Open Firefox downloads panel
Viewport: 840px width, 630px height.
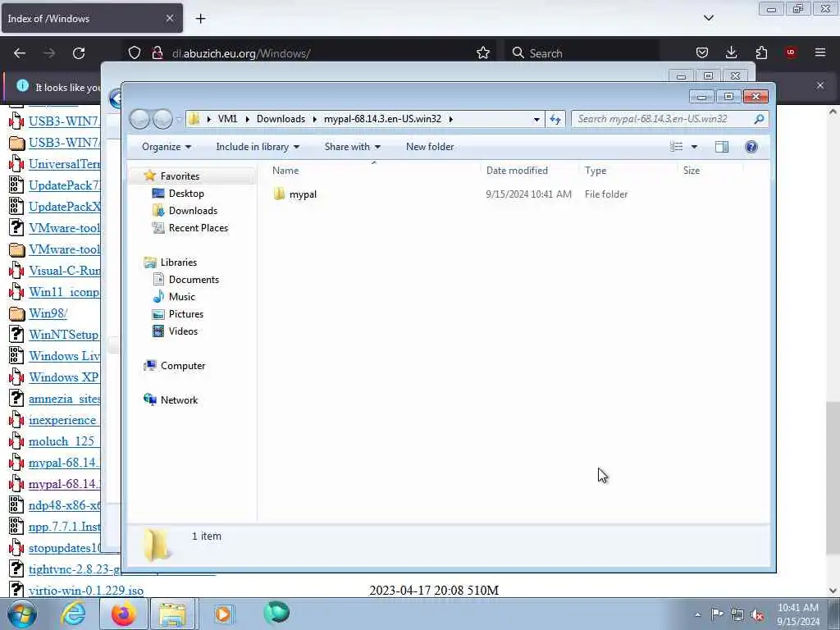pyautogui.click(x=731, y=52)
